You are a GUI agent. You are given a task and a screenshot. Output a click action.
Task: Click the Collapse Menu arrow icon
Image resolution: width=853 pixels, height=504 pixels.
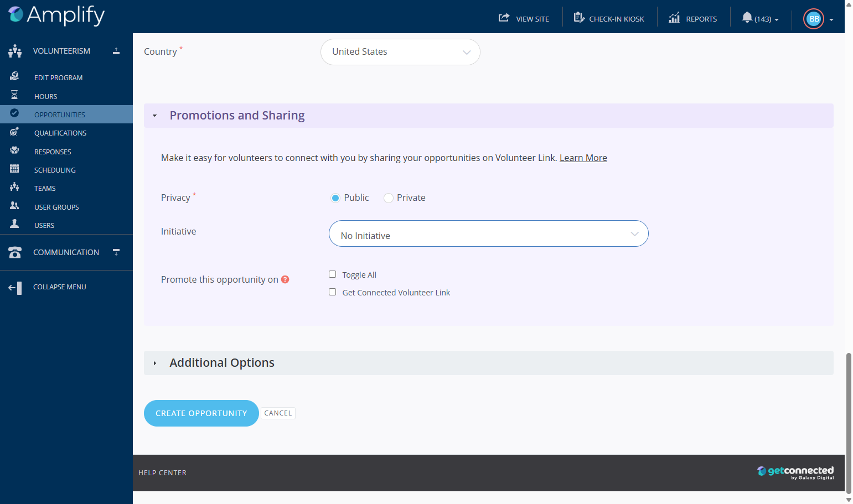point(15,288)
